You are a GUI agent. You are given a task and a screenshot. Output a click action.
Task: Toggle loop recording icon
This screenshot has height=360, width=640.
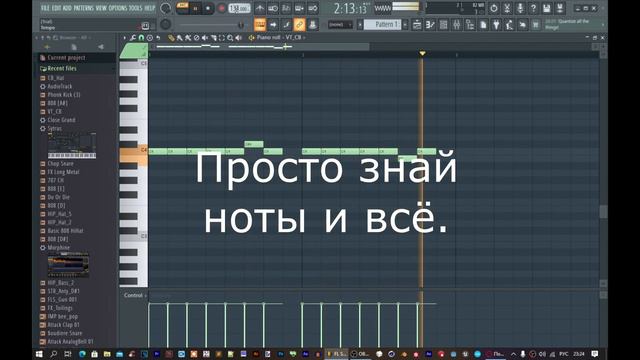[x=313, y=8]
